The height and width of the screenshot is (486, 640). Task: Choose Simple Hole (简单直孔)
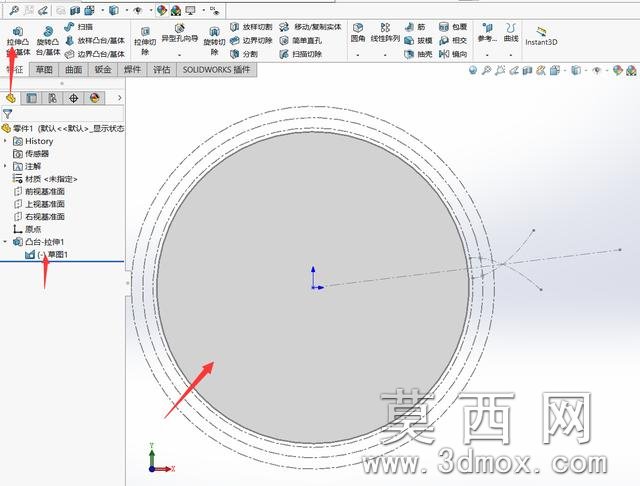[301, 40]
